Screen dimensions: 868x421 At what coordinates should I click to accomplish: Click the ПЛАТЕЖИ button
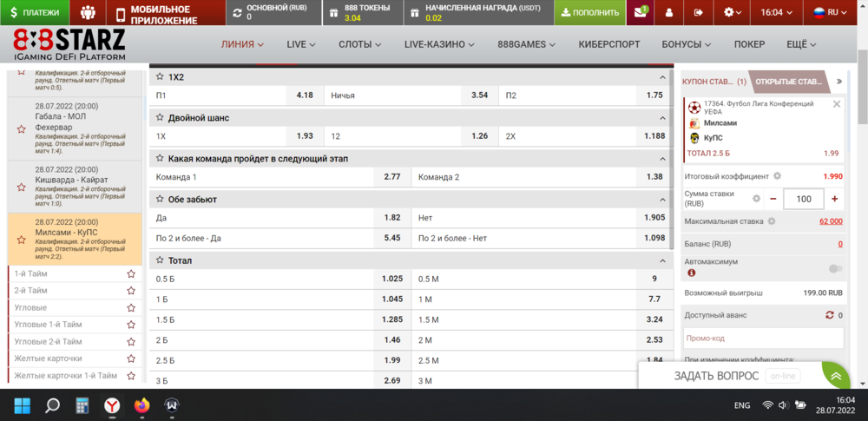[35, 12]
